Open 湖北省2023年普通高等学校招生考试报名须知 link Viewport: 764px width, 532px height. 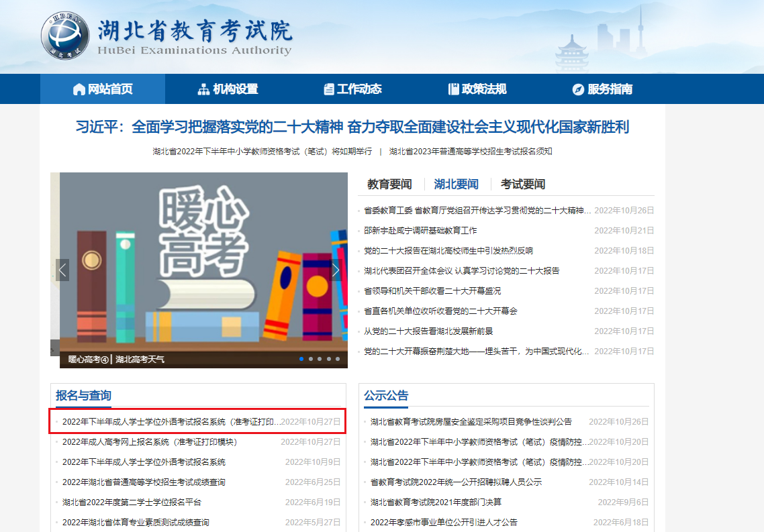[x=471, y=152]
